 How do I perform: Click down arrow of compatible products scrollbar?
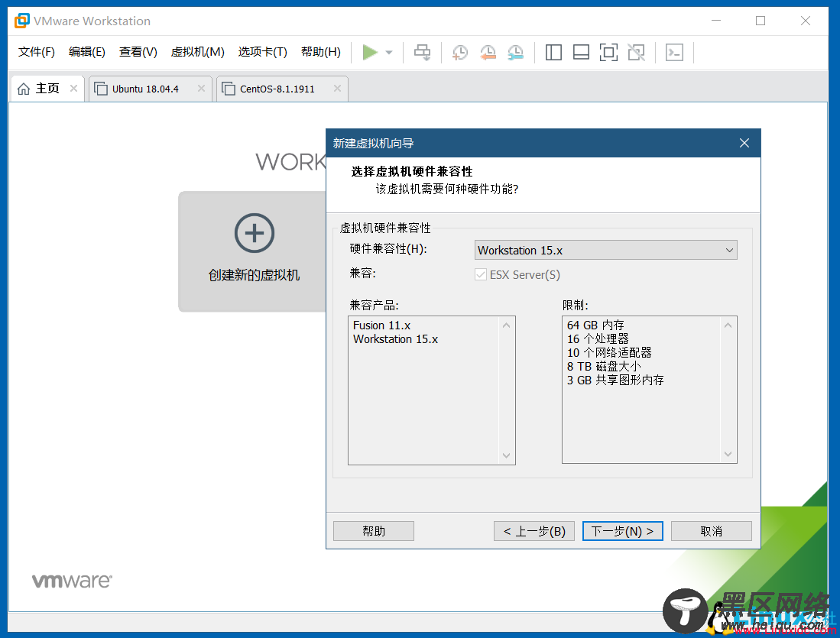(506, 455)
